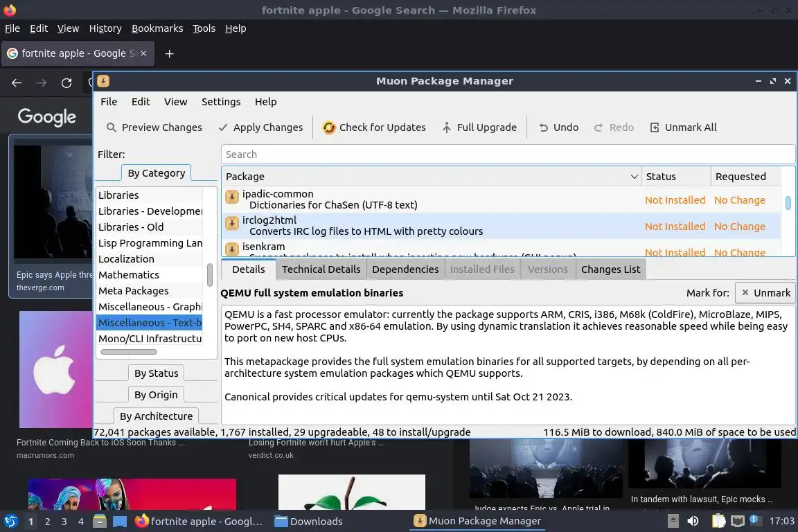798x532 pixels.
Task: Open the Lubuntu start menu icon
Action: [x=10, y=522]
